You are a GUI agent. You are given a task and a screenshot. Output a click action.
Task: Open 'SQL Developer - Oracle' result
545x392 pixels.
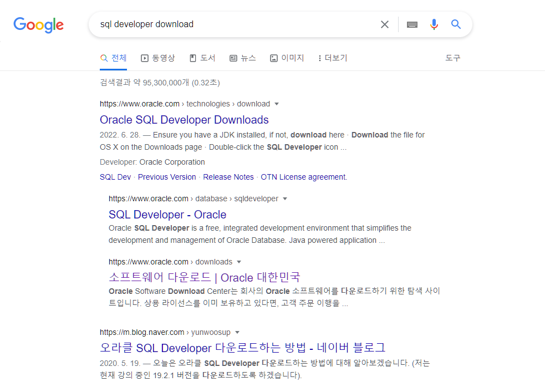click(x=167, y=215)
